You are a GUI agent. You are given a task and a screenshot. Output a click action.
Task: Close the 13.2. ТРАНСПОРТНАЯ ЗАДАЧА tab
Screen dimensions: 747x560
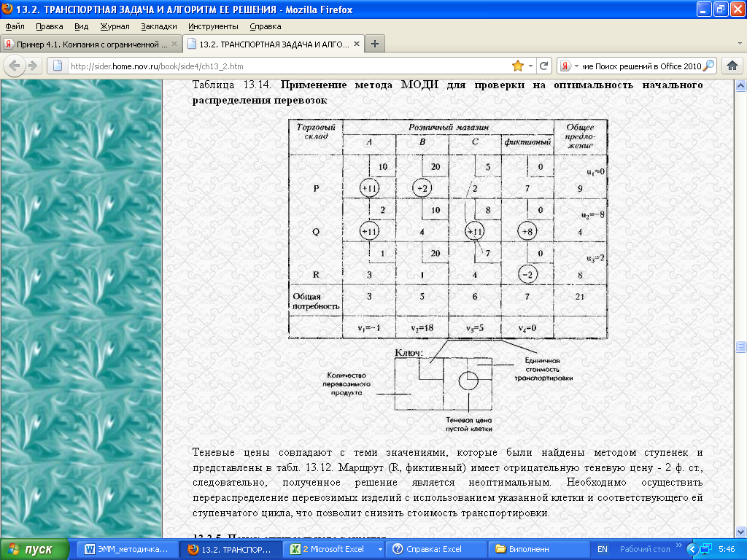click(x=356, y=44)
